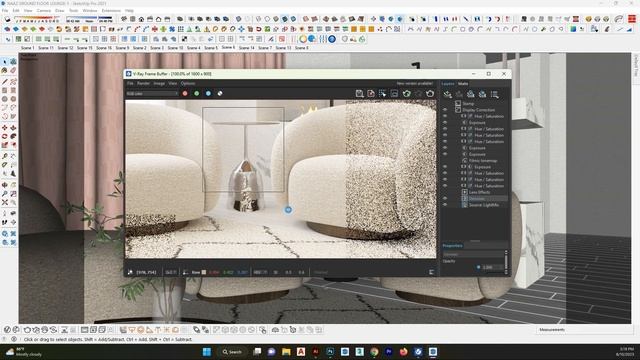Open the Raw color mode selector in status bar
The height and width of the screenshot is (360, 640).
(196, 272)
